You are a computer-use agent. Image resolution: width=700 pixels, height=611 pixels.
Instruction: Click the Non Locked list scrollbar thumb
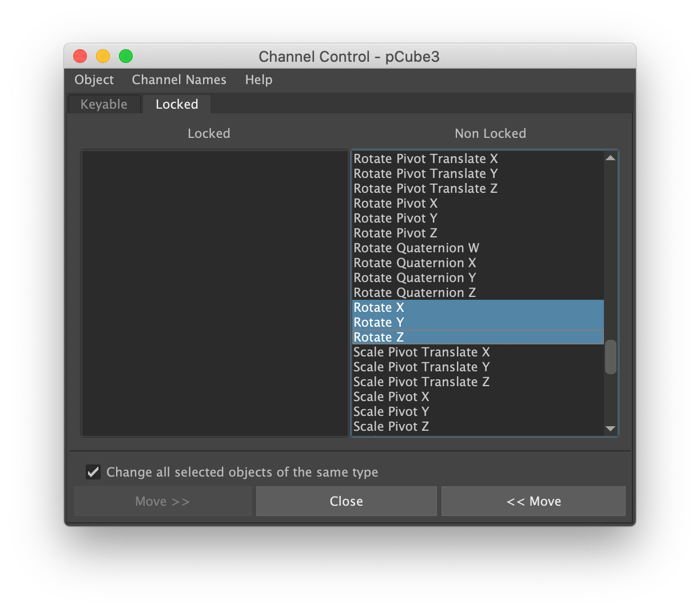coord(610,357)
